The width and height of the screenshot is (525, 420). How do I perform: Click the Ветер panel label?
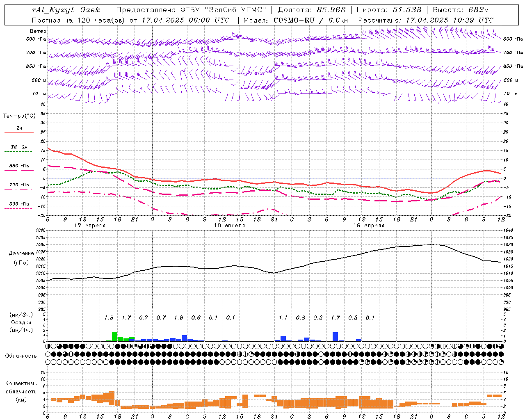click(38, 31)
